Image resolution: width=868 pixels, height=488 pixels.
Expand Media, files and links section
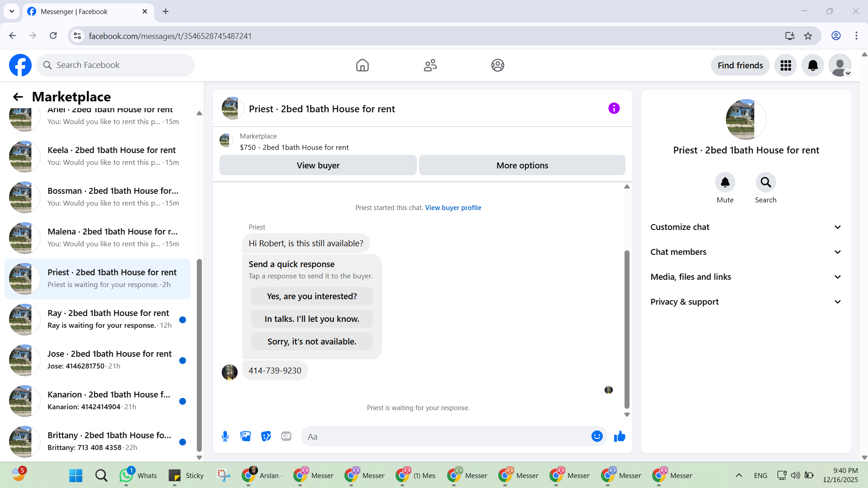click(746, 277)
